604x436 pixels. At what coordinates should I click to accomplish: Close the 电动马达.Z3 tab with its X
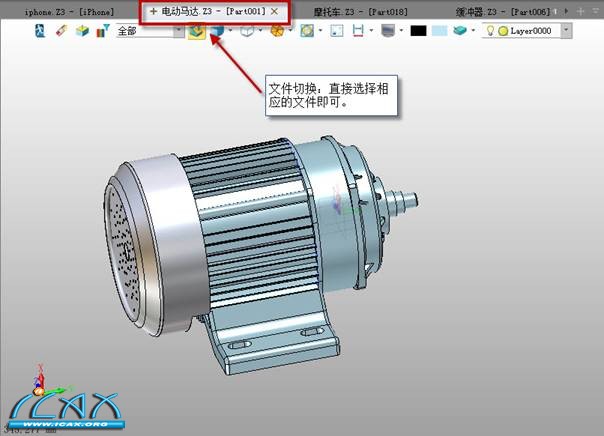point(274,12)
